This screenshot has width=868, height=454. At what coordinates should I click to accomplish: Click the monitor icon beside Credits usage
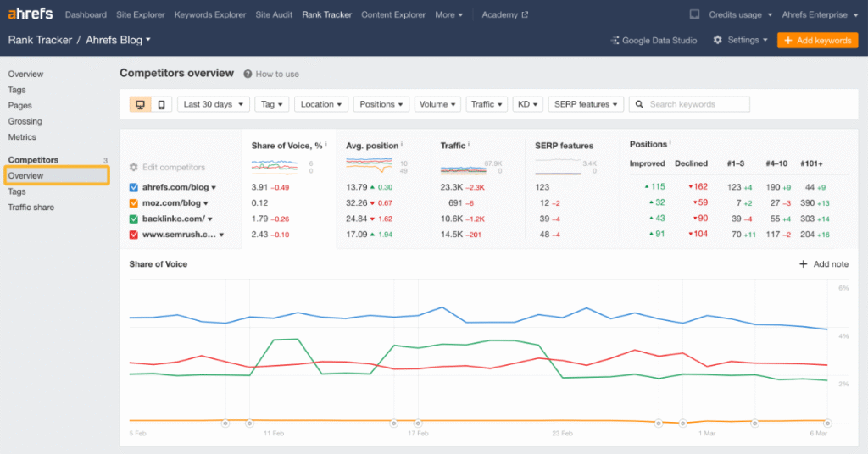[694, 15]
